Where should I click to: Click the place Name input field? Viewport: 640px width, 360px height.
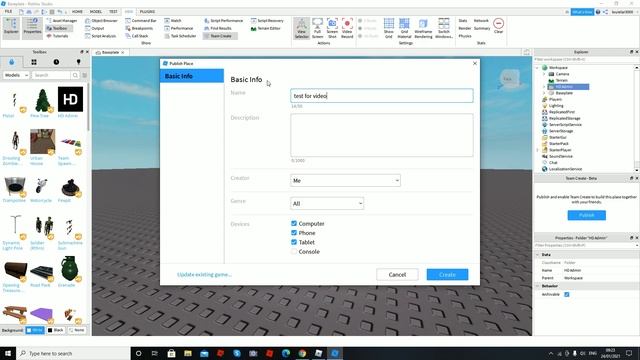point(382,96)
